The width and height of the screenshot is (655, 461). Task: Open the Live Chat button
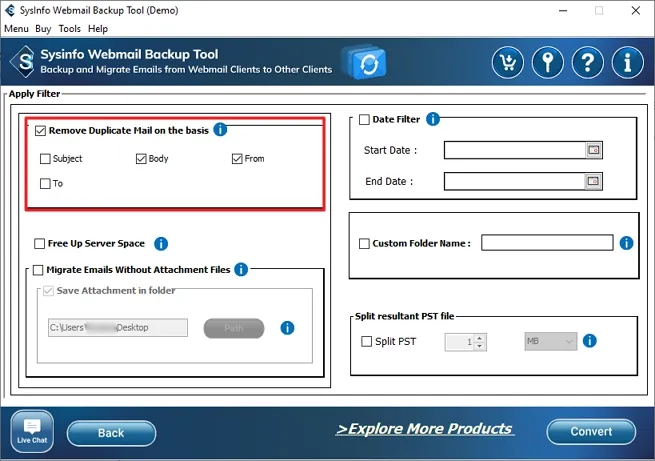click(x=32, y=431)
